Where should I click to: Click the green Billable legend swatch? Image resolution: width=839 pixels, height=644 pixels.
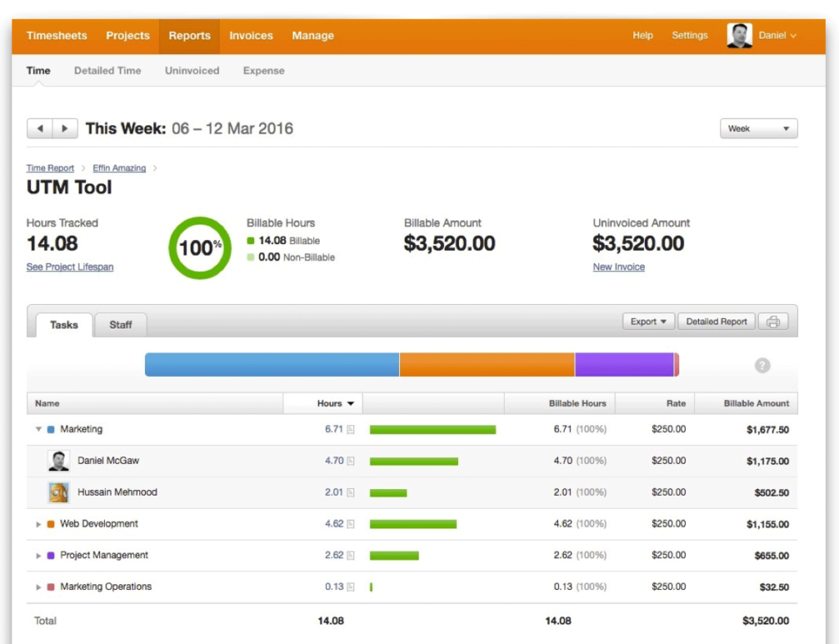point(252,241)
